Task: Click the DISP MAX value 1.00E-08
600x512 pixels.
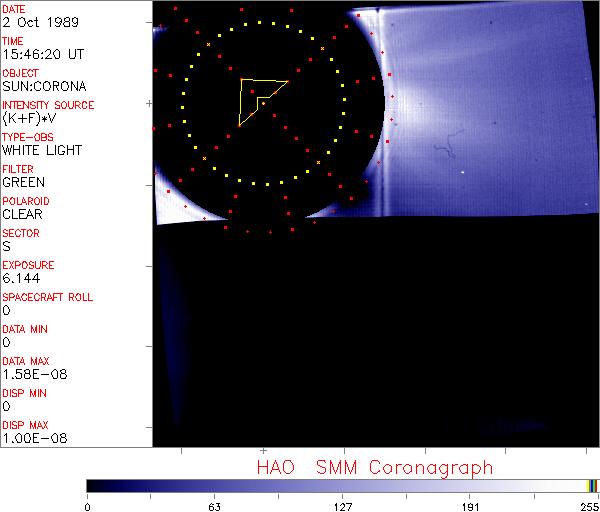Action: coord(29,438)
